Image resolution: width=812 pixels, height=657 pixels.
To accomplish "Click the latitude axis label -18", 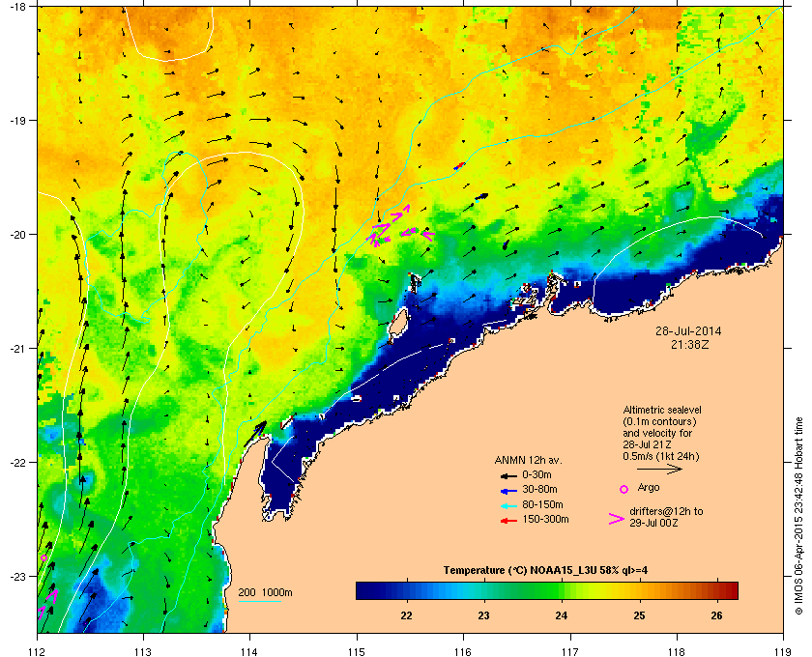I will click(x=17, y=6).
